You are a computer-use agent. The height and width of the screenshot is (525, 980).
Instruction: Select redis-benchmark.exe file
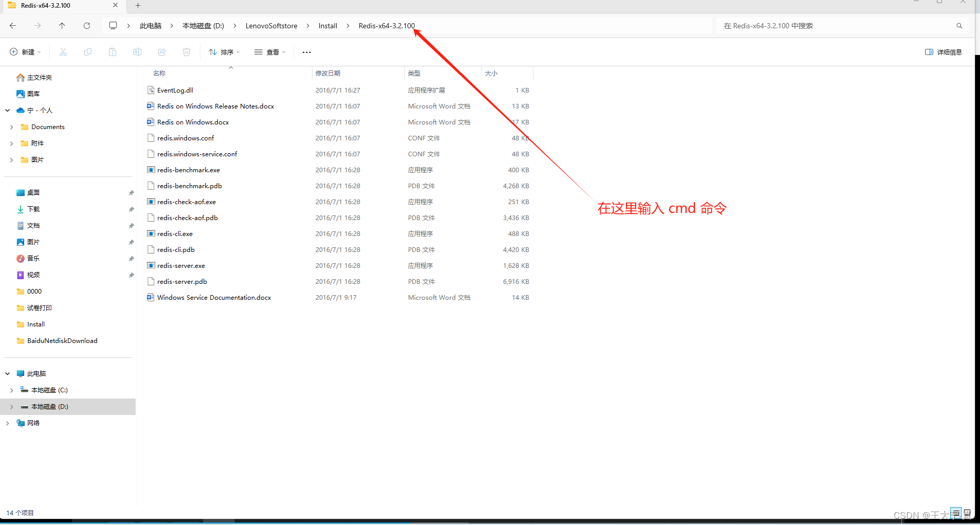(x=189, y=170)
